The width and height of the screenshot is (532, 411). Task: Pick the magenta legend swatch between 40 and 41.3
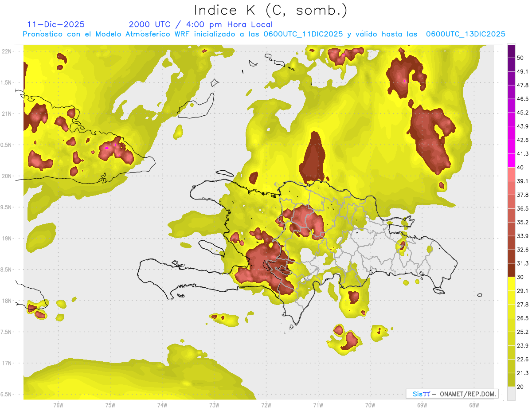(x=511, y=160)
